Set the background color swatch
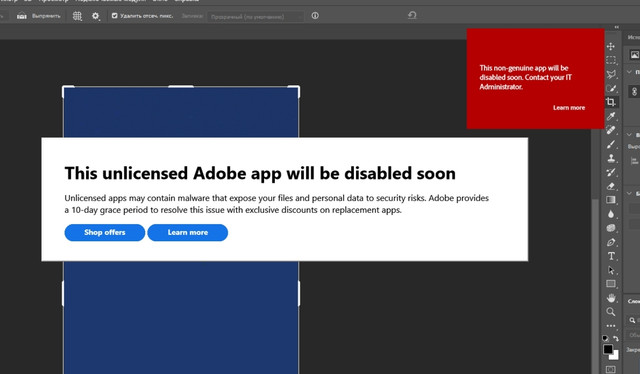This screenshot has height=374, width=640. (614, 356)
